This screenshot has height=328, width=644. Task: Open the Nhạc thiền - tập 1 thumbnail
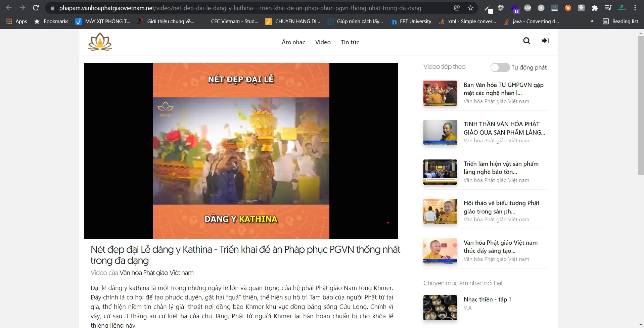pyautogui.click(x=440, y=308)
